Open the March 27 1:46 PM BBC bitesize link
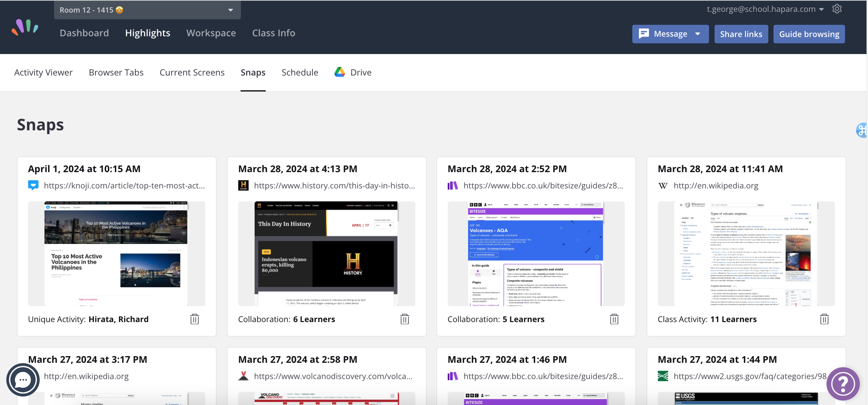Image resolution: width=868 pixels, height=405 pixels. [543, 376]
